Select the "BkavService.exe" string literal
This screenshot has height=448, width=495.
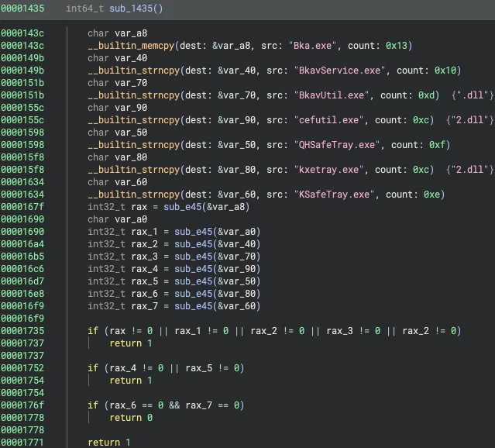click(x=339, y=71)
